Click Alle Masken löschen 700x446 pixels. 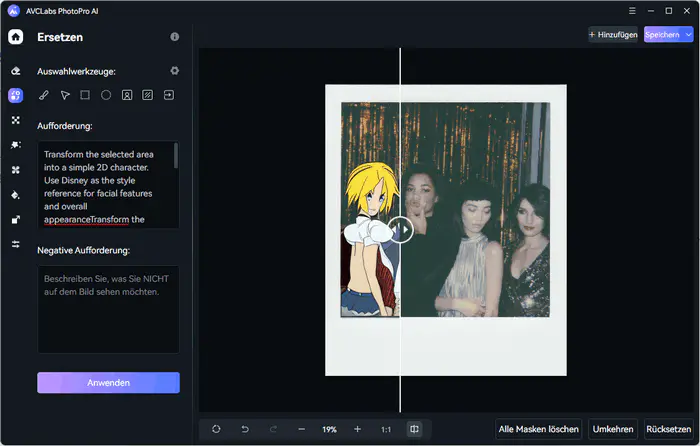coord(538,429)
